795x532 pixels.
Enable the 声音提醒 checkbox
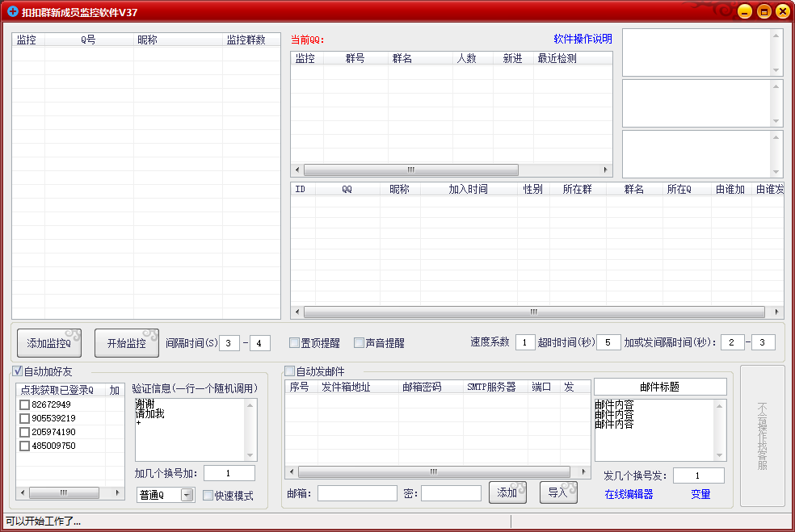click(x=359, y=343)
